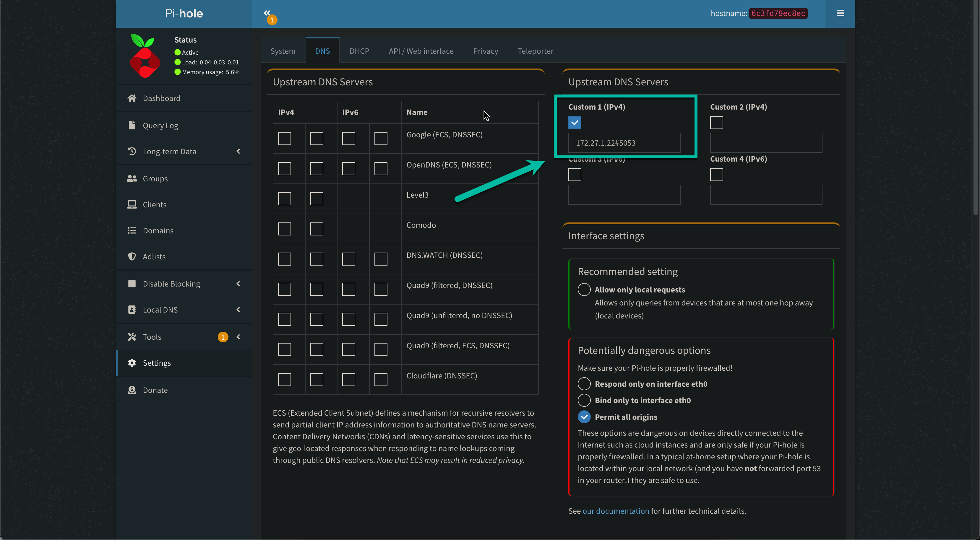Uncheck the Custom 1 (IPv4) checkbox
Screen dimensions: 980x540
[x=575, y=123]
